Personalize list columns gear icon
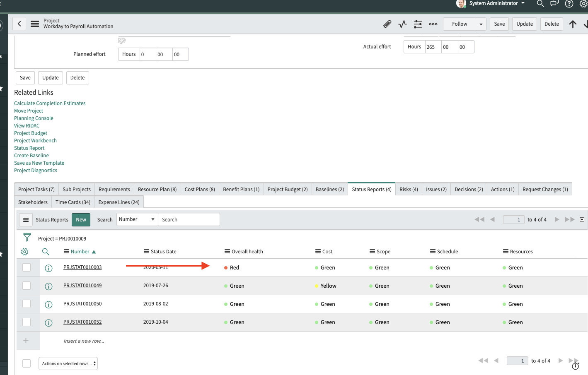The image size is (588, 375). [x=24, y=252]
